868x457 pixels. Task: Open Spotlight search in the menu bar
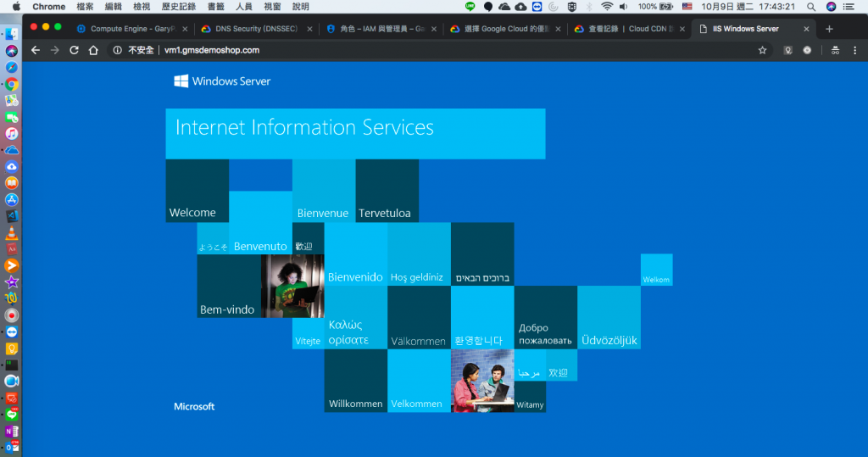pos(811,7)
